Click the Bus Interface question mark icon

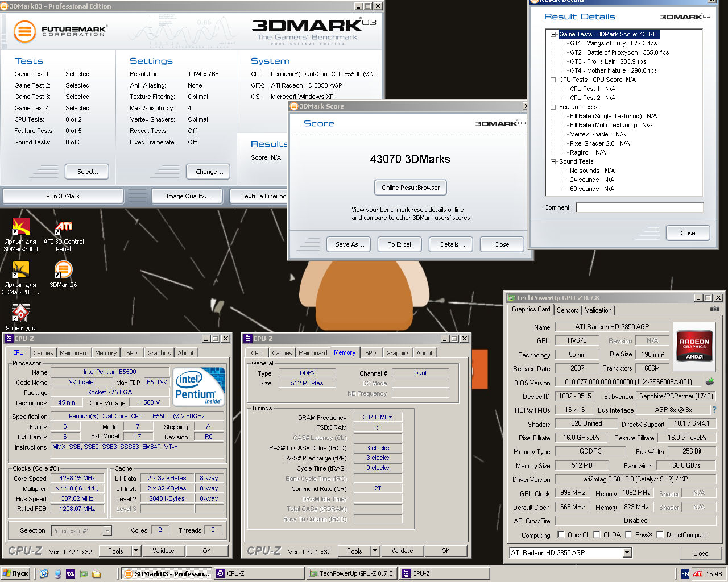click(x=714, y=410)
